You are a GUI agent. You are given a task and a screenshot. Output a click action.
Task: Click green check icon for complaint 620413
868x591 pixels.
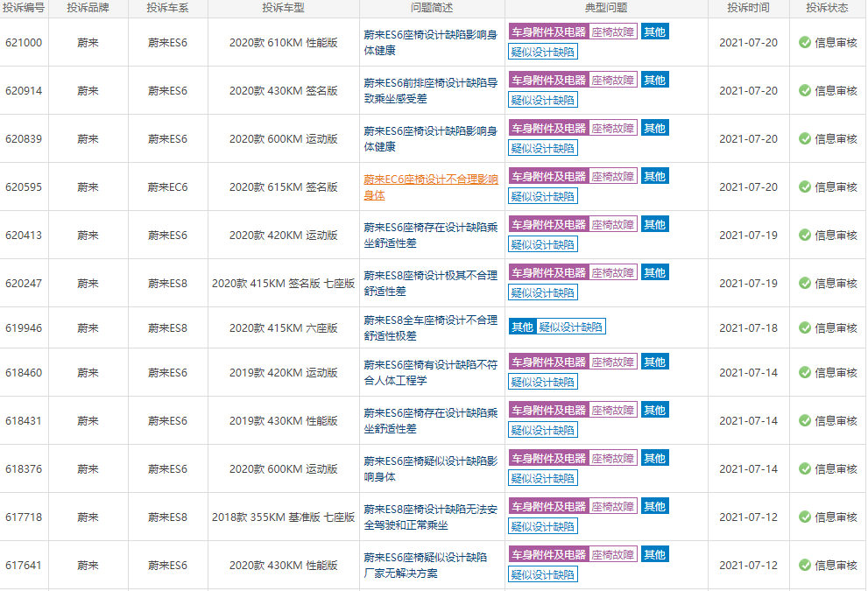pos(805,236)
